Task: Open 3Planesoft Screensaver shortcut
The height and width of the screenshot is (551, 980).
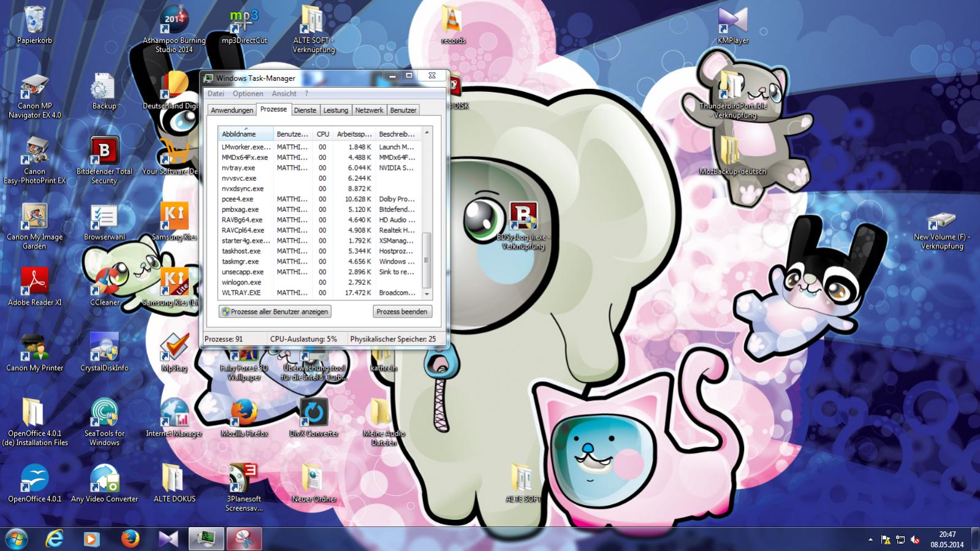Action: tap(244, 487)
